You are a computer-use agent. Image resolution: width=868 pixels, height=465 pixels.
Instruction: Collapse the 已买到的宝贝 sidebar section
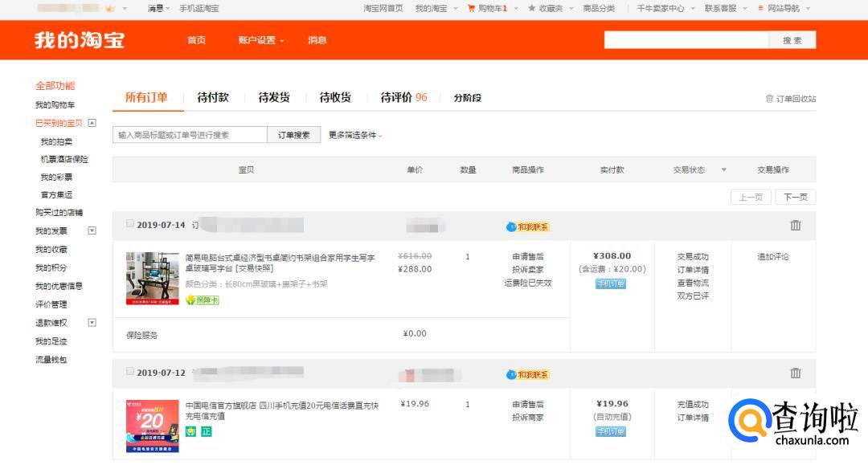[92, 123]
